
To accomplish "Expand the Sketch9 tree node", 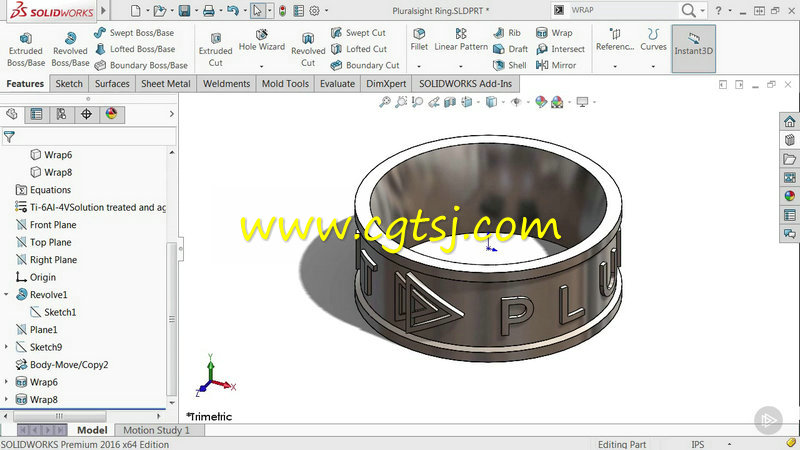I will coord(6,347).
